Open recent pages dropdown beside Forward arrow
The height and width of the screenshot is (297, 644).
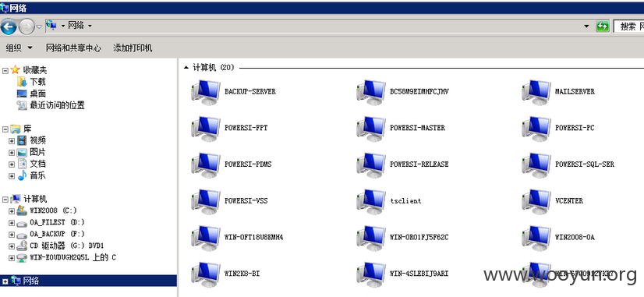[x=39, y=27]
